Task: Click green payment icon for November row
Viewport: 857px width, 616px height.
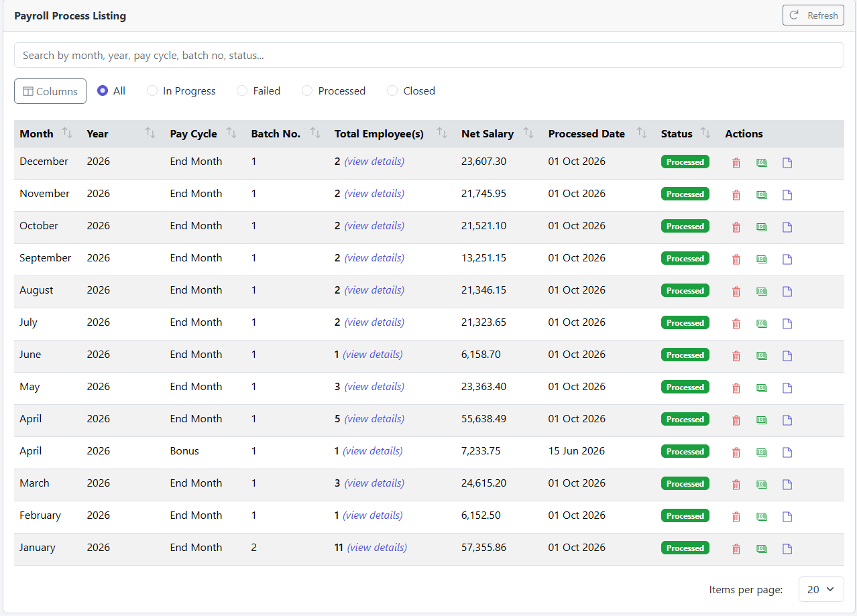Action: pos(762,195)
